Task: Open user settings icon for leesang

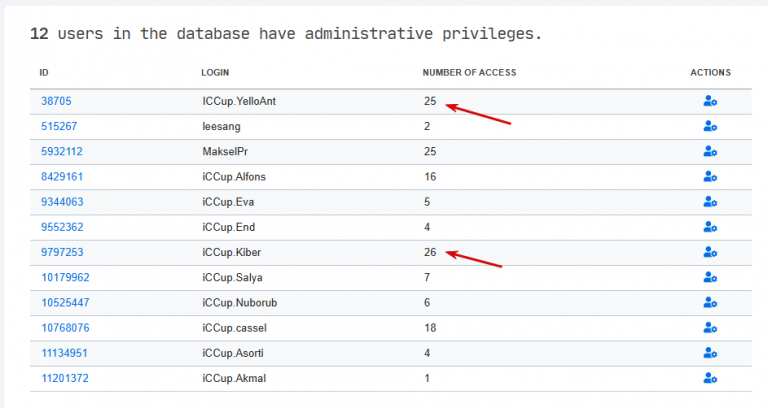Action: [x=710, y=126]
